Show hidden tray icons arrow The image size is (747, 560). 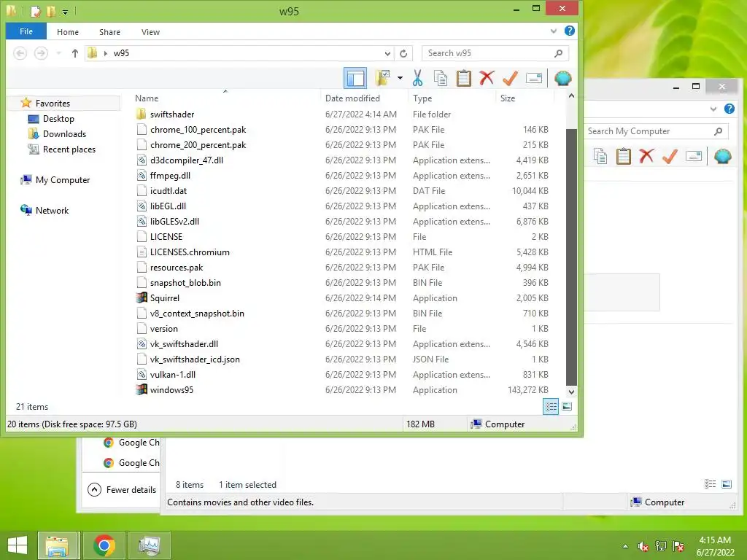(625, 546)
